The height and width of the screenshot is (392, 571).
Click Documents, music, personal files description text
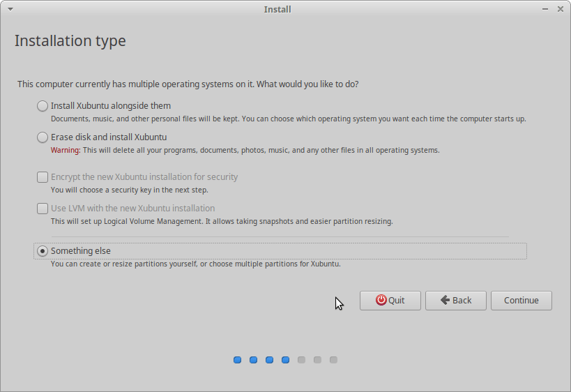pos(289,119)
